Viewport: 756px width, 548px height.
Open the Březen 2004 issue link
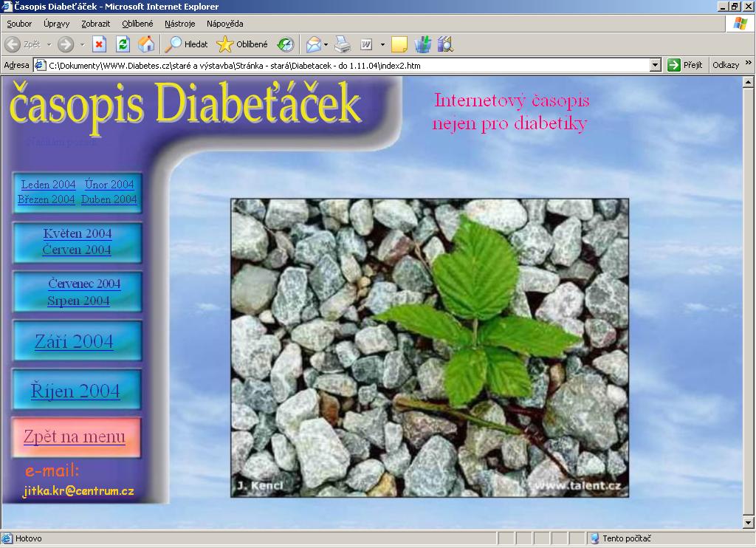[47, 199]
